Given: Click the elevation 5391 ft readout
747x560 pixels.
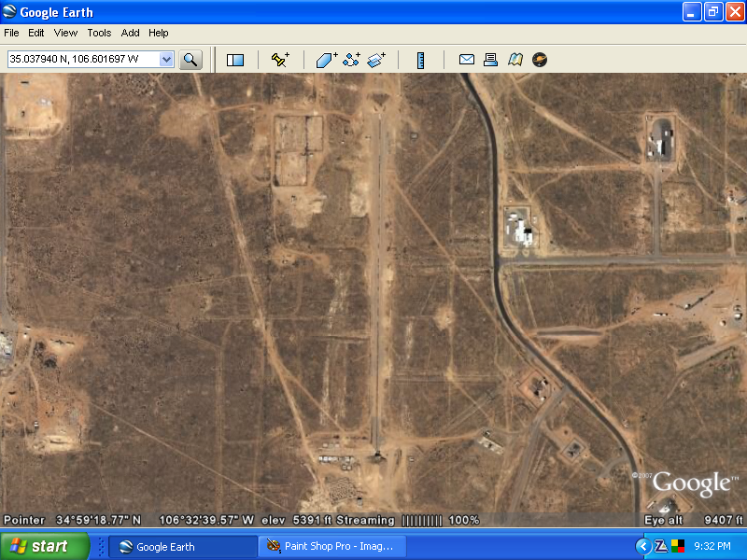Looking at the screenshot, I should coord(296,520).
